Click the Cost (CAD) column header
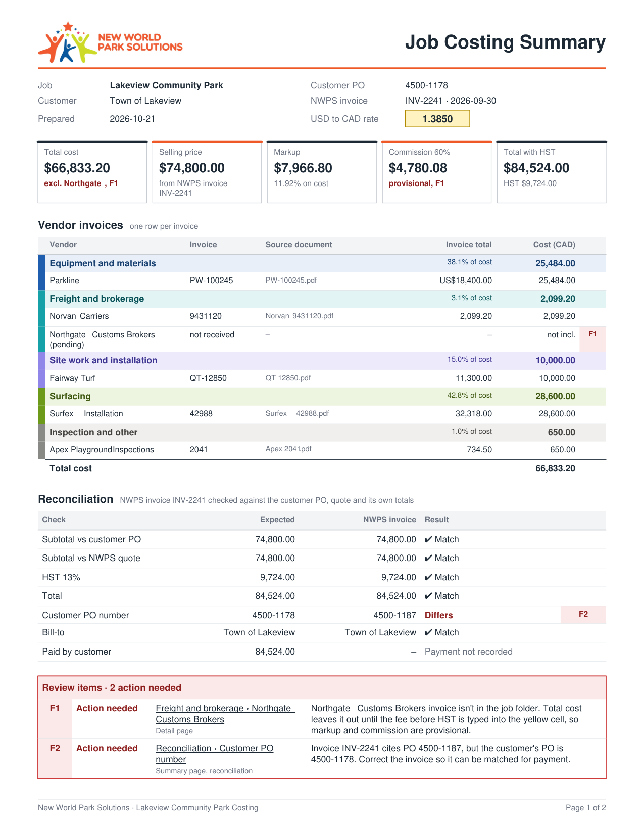The width and height of the screenshot is (644, 834). pos(555,245)
